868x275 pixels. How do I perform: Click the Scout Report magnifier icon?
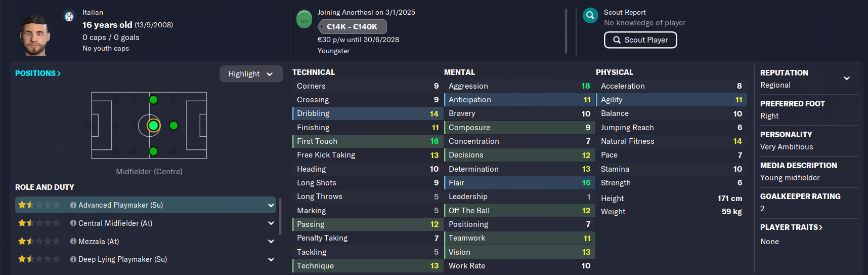590,16
